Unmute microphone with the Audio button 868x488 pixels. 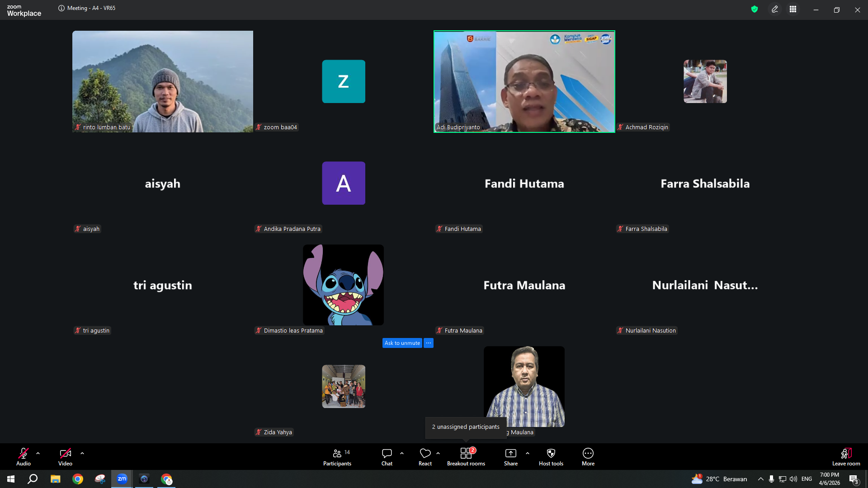coord(24,456)
